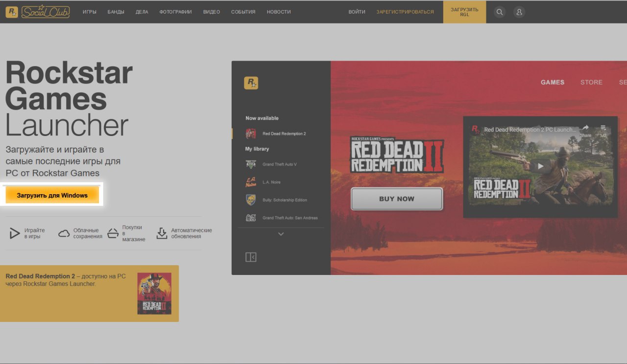This screenshot has height=364, width=627.
Task: Open the НОВОСТИ menu item
Action: tap(279, 12)
